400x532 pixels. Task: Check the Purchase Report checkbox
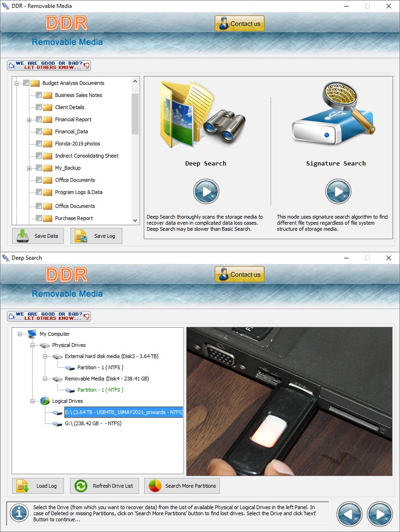(x=39, y=218)
